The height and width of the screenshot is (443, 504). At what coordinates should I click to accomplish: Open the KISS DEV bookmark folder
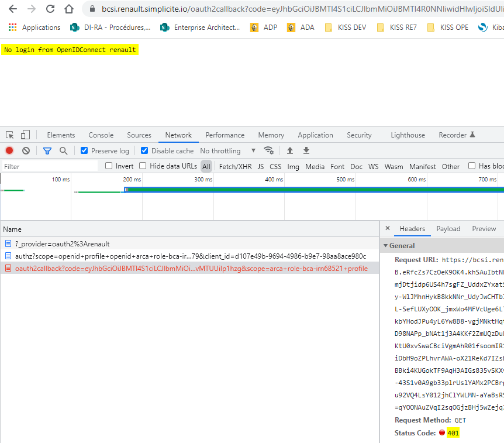point(346,28)
